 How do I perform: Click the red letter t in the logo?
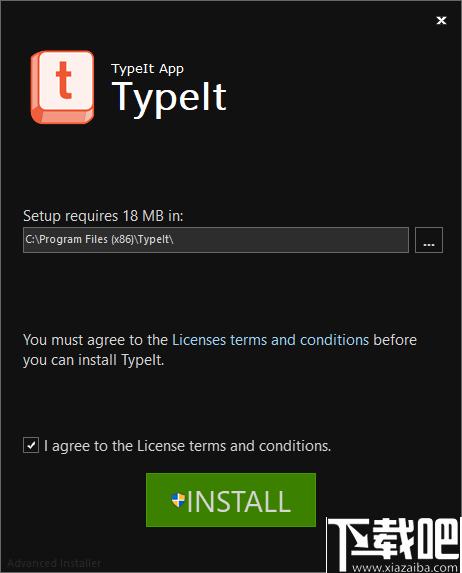point(64,80)
